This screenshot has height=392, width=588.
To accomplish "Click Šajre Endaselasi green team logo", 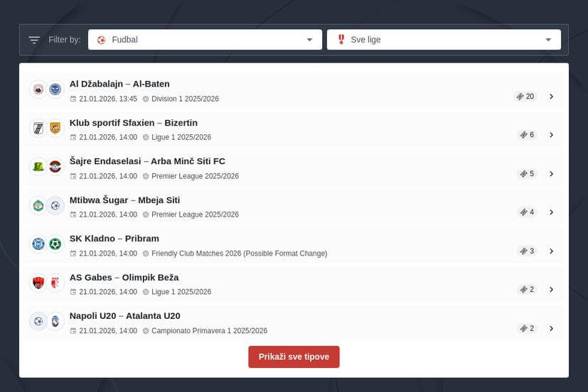I will pos(38,167).
